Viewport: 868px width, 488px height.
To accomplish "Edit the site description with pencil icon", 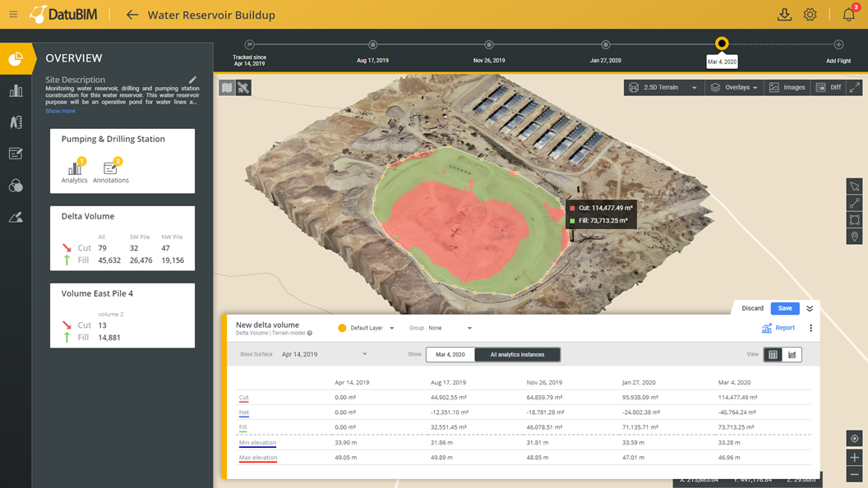I will pos(192,80).
